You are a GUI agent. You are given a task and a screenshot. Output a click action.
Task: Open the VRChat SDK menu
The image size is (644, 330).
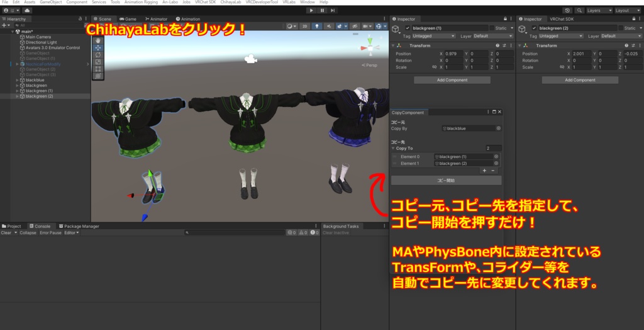point(205,2)
